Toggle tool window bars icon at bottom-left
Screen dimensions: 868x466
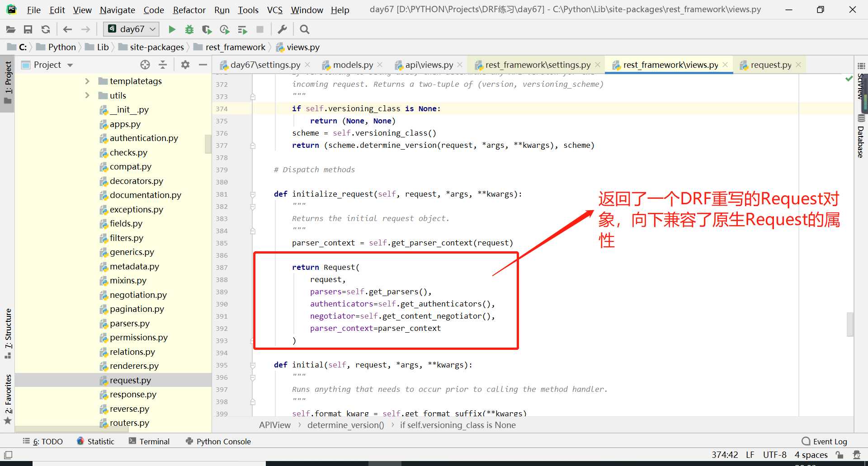point(8,455)
